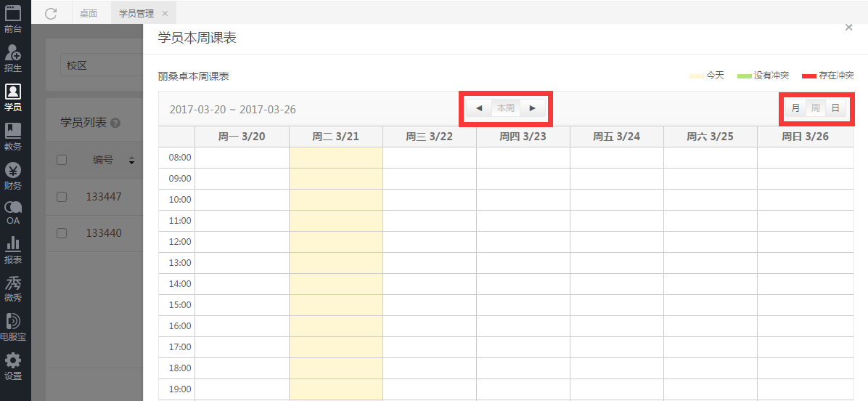Click the help icon next to 学员列表
This screenshot has width=868, height=401.
click(x=115, y=123)
